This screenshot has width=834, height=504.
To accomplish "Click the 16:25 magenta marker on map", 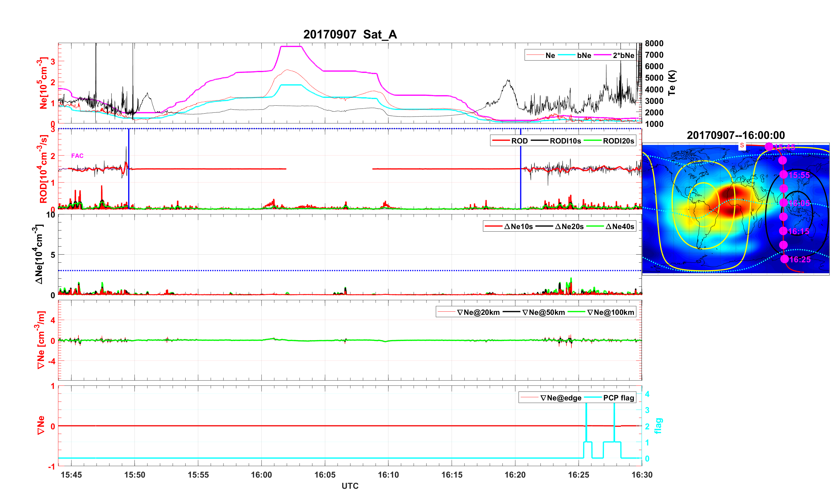I will click(785, 259).
